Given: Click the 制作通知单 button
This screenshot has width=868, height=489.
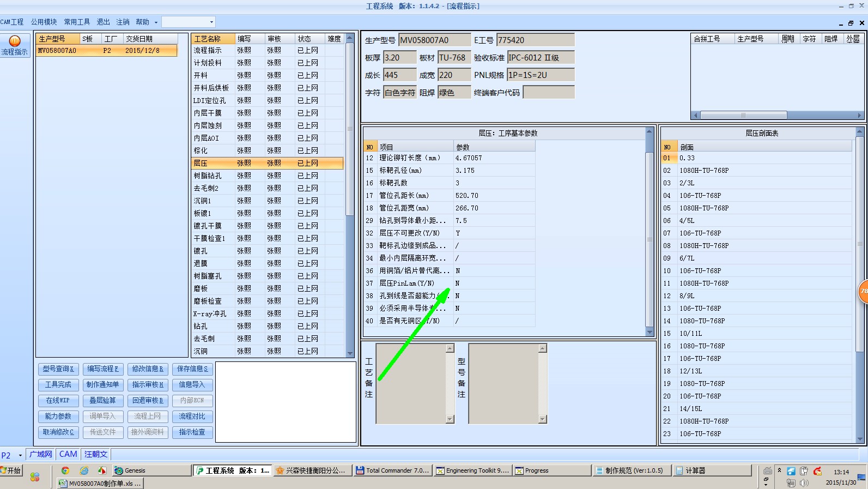Looking at the screenshot, I should (103, 385).
